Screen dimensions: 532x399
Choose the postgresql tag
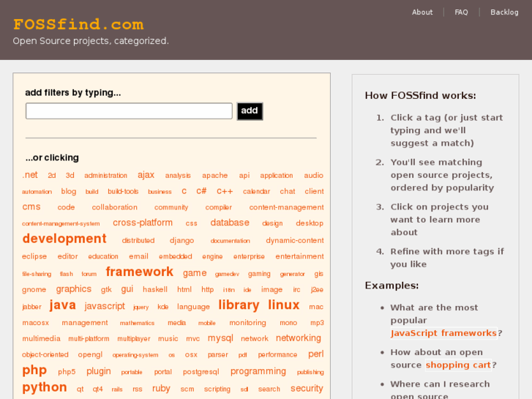(x=201, y=372)
